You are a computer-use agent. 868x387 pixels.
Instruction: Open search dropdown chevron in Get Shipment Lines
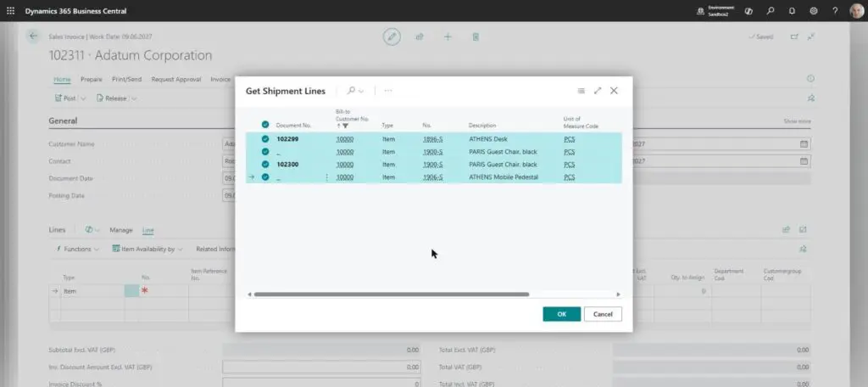361,91
